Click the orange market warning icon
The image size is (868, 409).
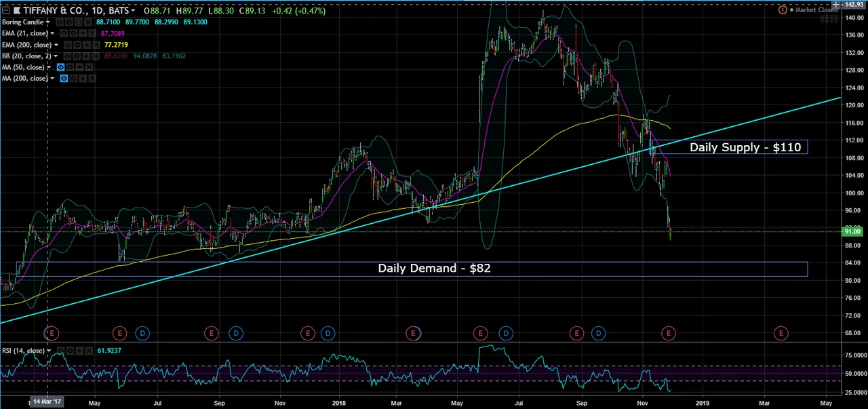(x=783, y=10)
